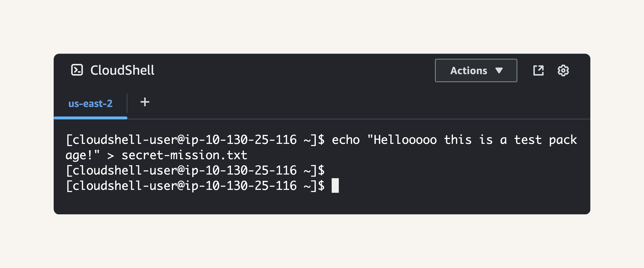Click the redirect symbol before secret-mission.txt

coord(111,156)
